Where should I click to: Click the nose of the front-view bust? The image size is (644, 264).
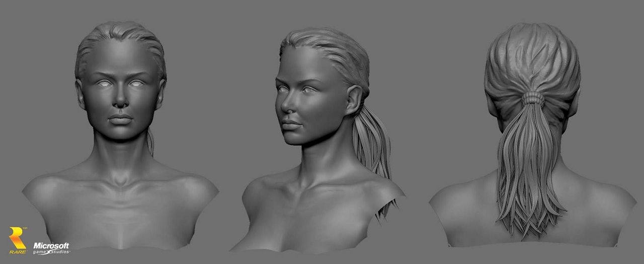120,101
